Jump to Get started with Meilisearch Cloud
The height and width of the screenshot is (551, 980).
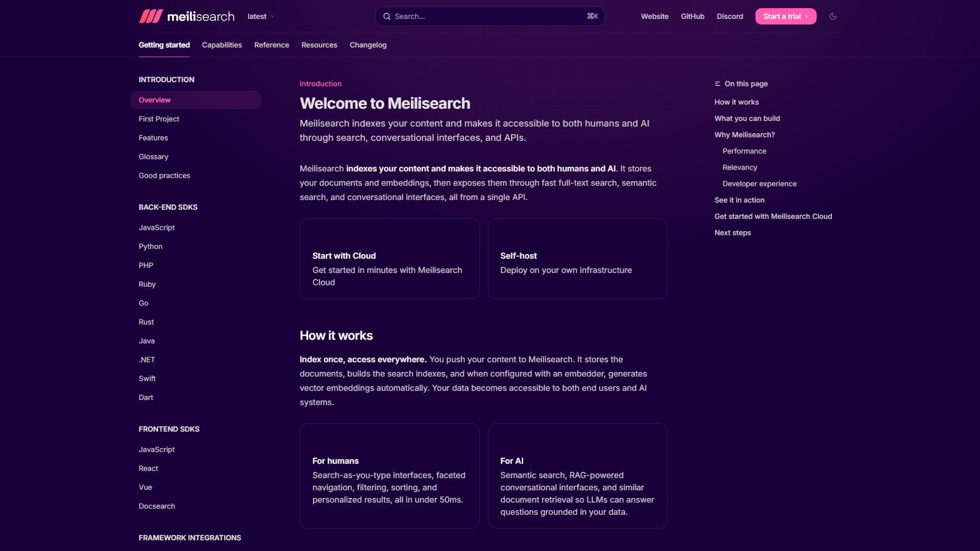click(773, 216)
